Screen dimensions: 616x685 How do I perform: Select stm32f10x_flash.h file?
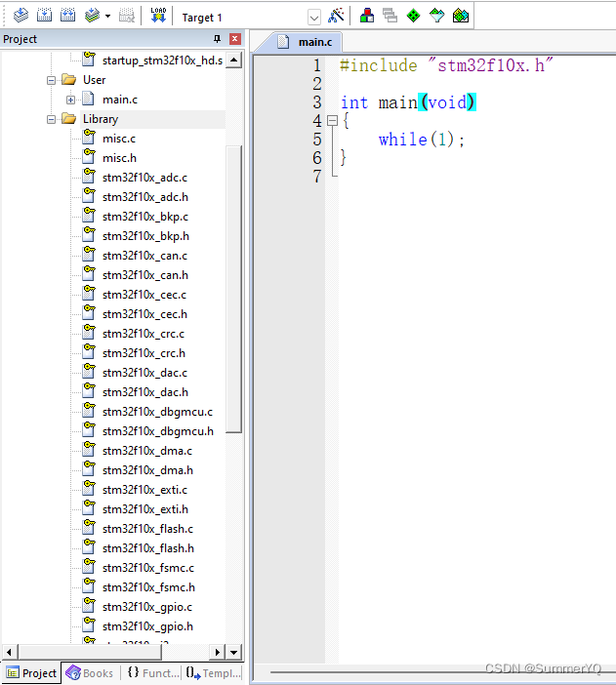coord(148,548)
